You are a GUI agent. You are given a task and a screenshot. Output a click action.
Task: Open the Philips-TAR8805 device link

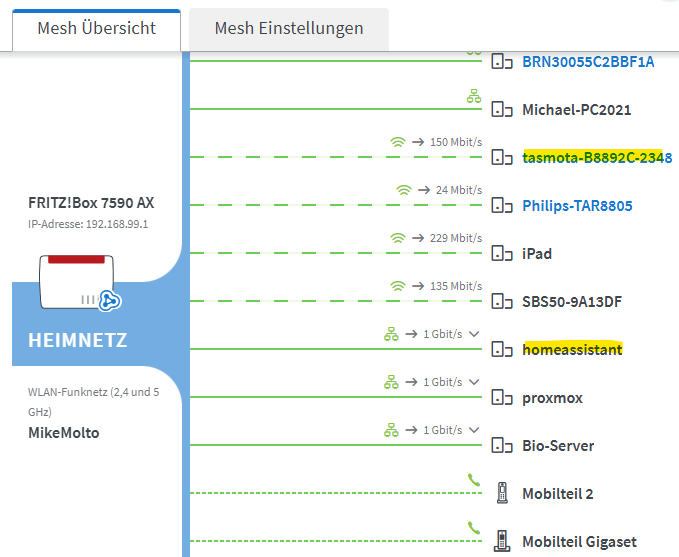[x=577, y=206]
